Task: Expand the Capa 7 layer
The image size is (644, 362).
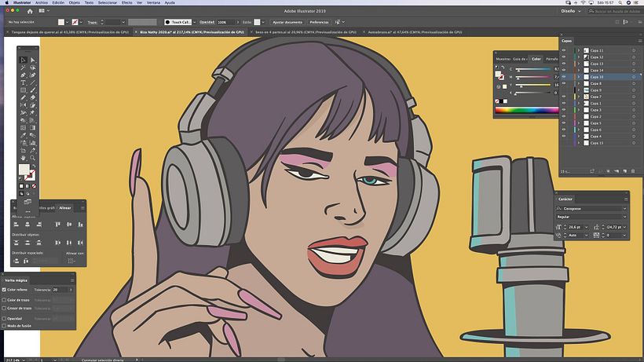Action: (579, 97)
